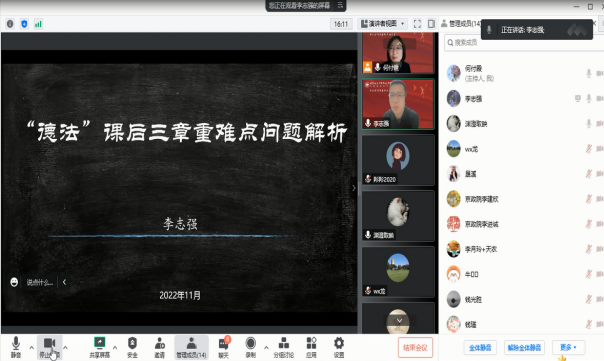This screenshot has height=361, width=604.
Task: Show more video thumbnails via down chevron
Action: click(399, 321)
